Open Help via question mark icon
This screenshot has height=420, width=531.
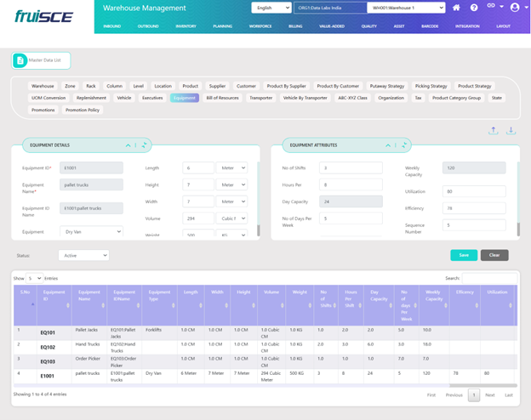(x=474, y=8)
